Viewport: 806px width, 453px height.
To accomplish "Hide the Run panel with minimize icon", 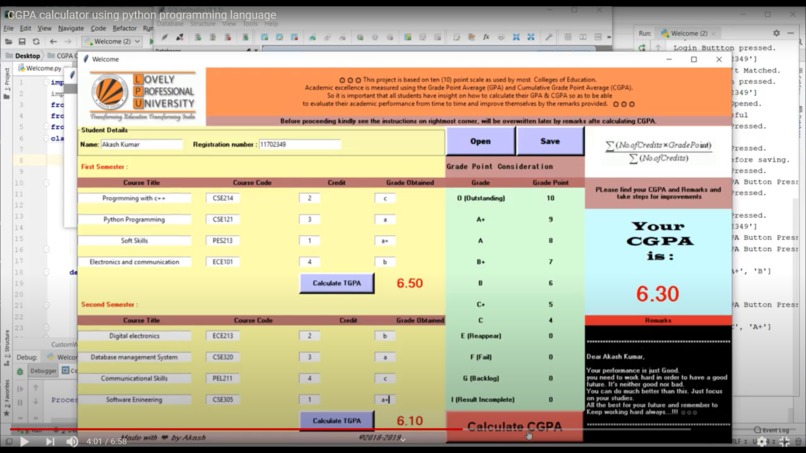I will [791, 33].
